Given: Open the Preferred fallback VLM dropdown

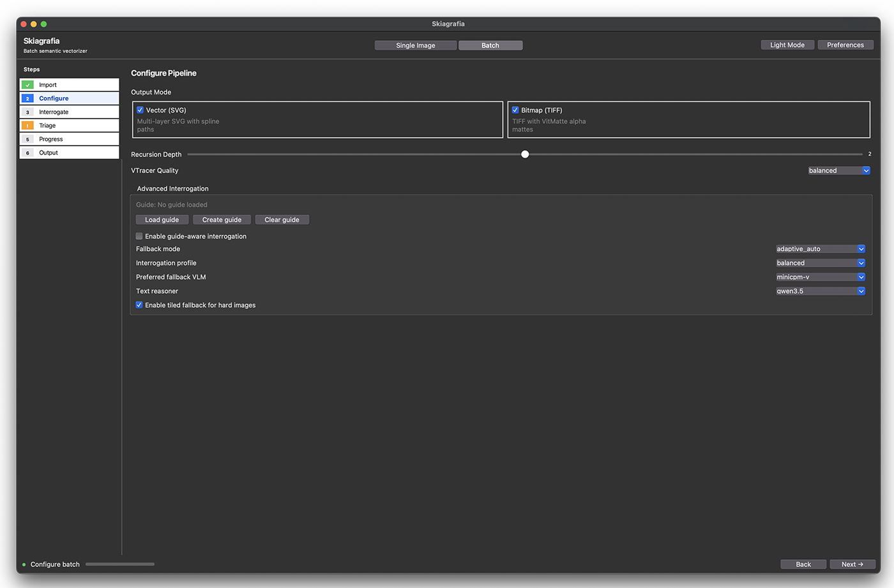Looking at the screenshot, I should (x=820, y=276).
